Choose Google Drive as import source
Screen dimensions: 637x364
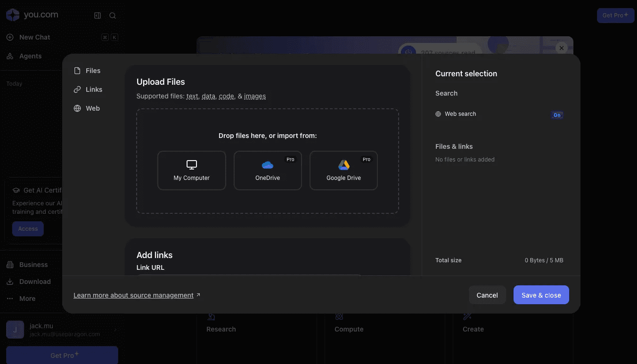coord(343,170)
